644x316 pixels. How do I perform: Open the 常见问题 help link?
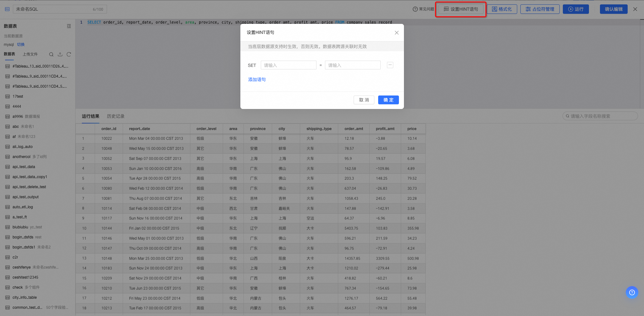point(423,9)
